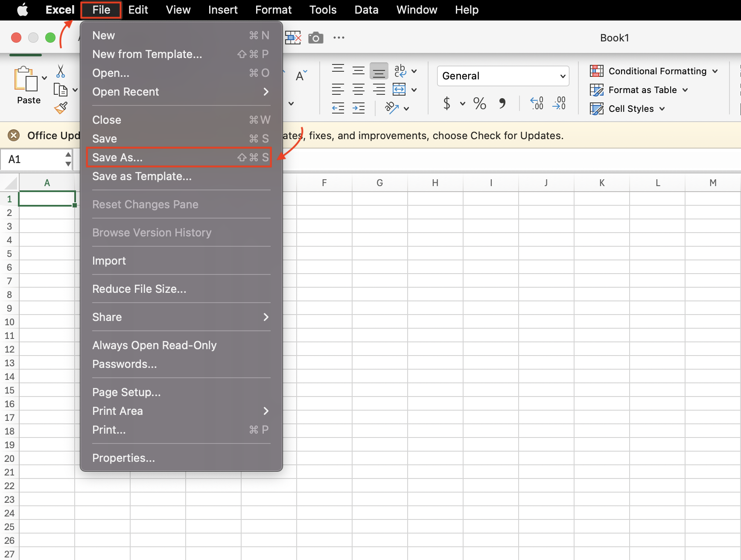Click the Paste clipboard icon

pos(26,79)
